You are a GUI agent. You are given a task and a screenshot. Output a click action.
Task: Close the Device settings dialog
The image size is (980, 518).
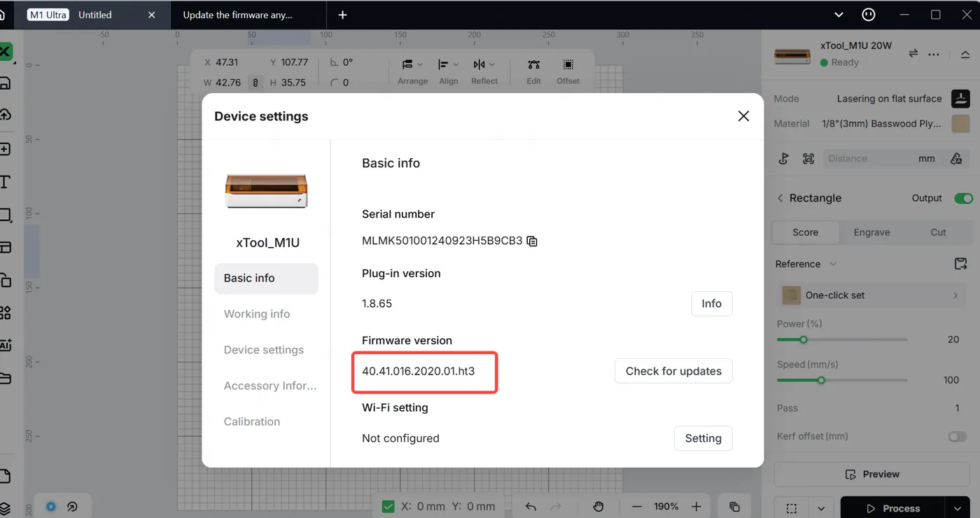(743, 116)
